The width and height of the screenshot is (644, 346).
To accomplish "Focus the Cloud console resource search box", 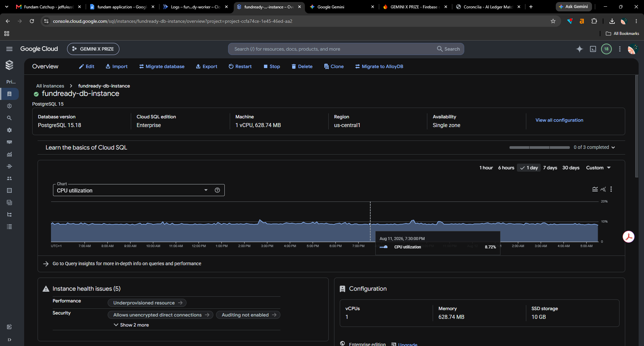I will pyautogui.click(x=332, y=49).
